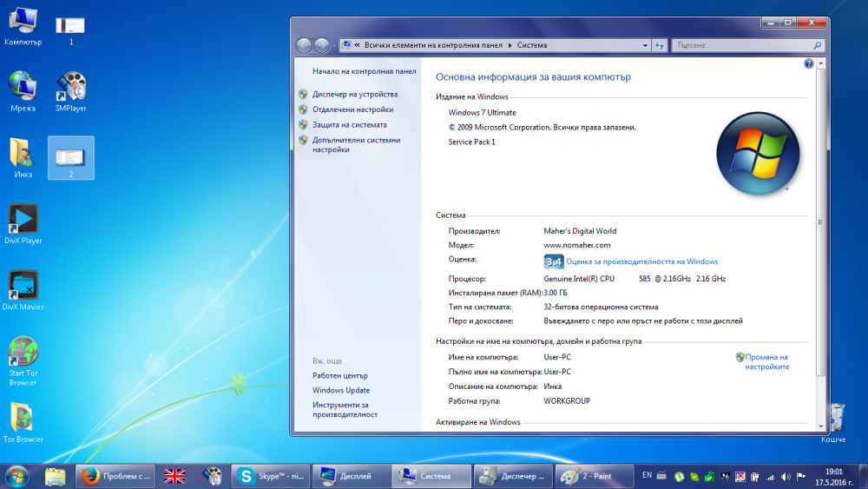Viewport: 868px width, 489px height.
Task: Open Windows Experience Index link (Оценка за производителността)
Action: click(642, 261)
